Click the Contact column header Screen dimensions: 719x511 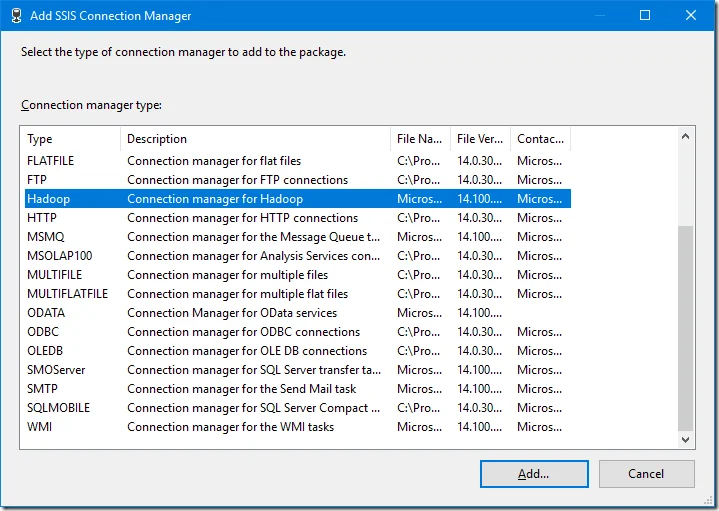pyautogui.click(x=540, y=139)
